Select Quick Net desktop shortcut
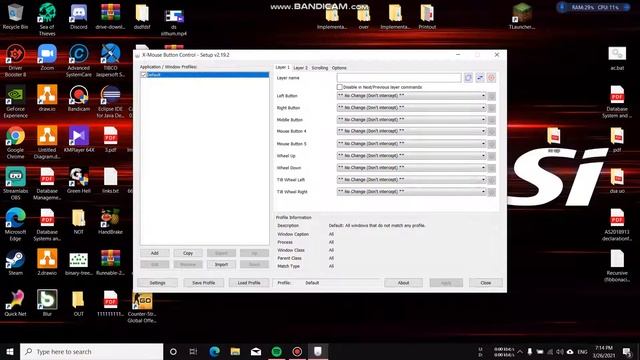640x360 pixels. coord(15,303)
